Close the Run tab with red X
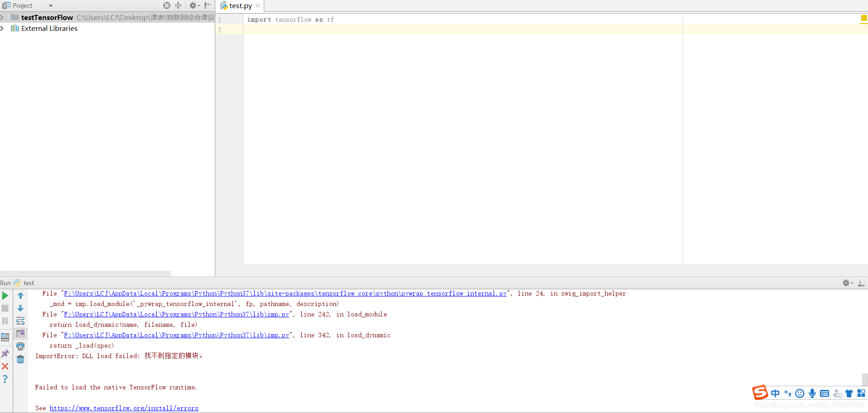The image size is (868, 413). (5, 366)
